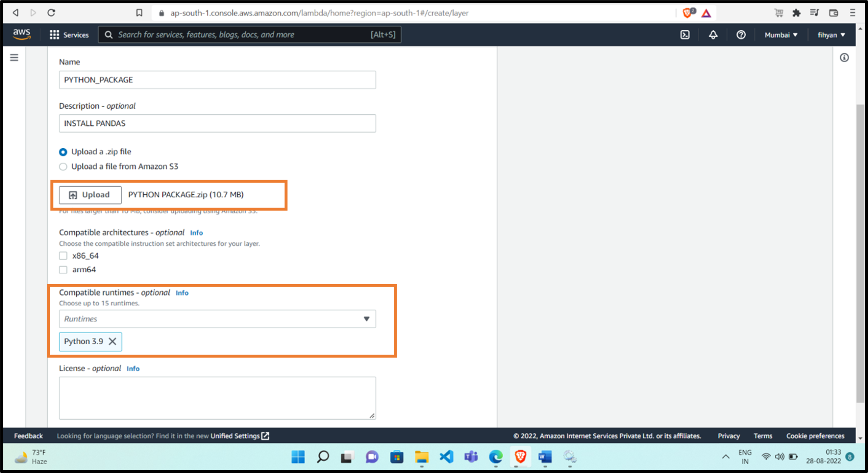The height and width of the screenshot is (473, 868).
Task: Select Upload a file from Amazon S3
Action: [63, 166]
